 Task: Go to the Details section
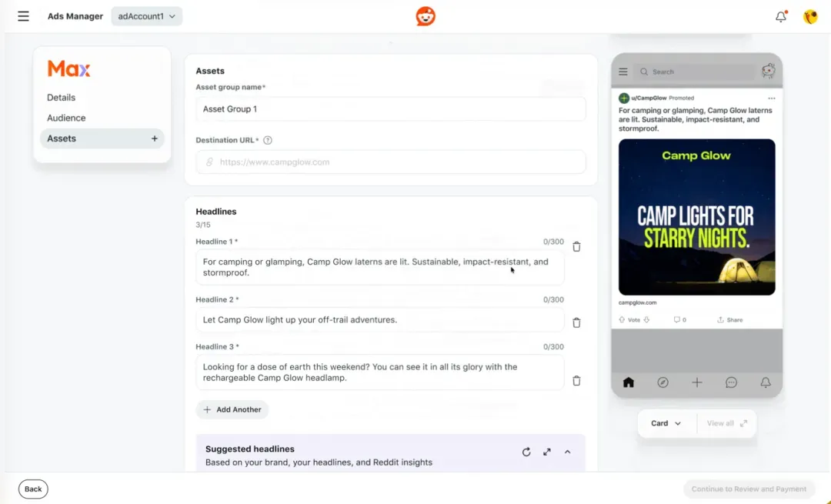(x=61, y=98)
